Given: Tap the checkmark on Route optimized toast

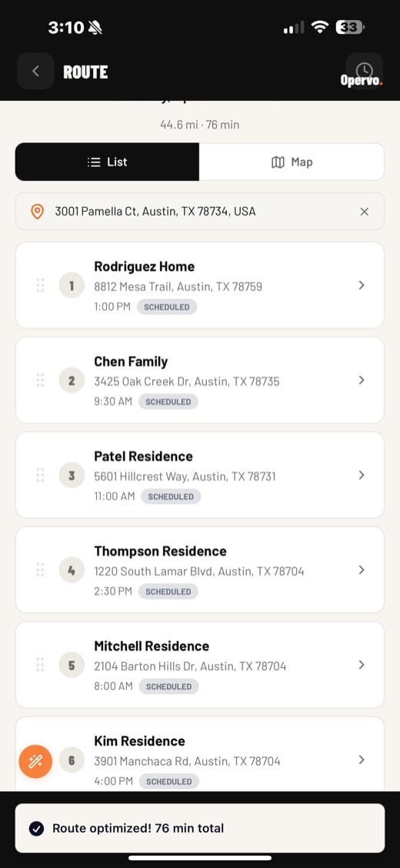Looking at the screenshot, I should [36, 829].
